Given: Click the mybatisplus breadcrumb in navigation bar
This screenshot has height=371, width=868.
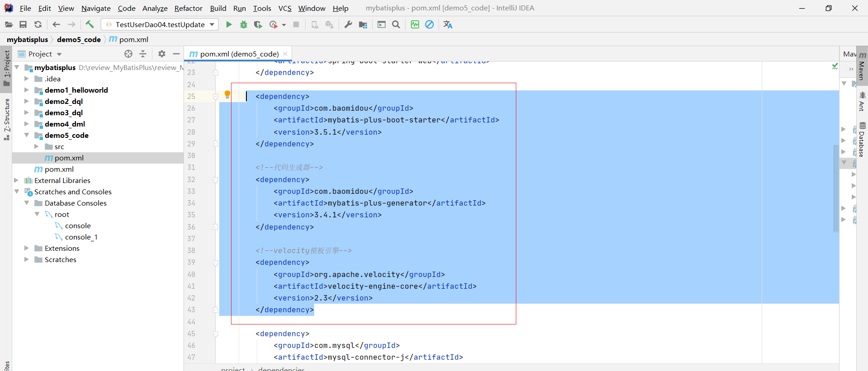Looking at the screenshot, I should point(27,39).
